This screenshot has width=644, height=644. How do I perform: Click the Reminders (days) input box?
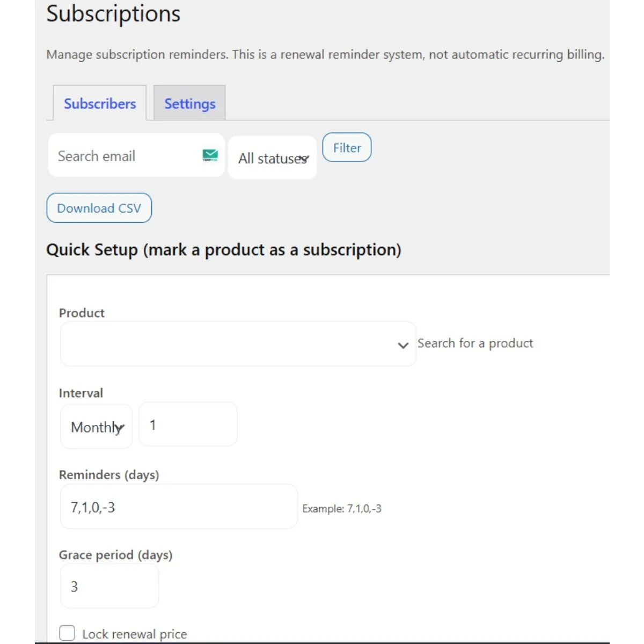coord(178,507)
